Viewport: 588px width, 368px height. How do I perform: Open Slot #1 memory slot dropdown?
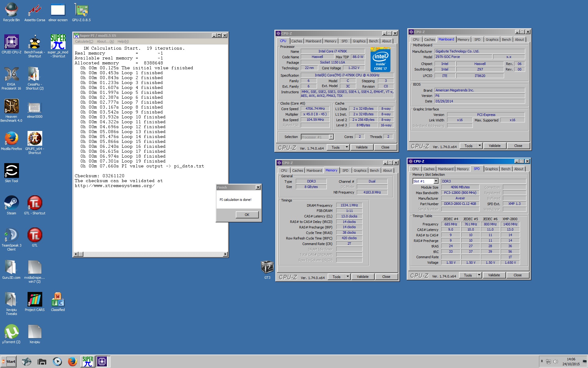point(436,181)
